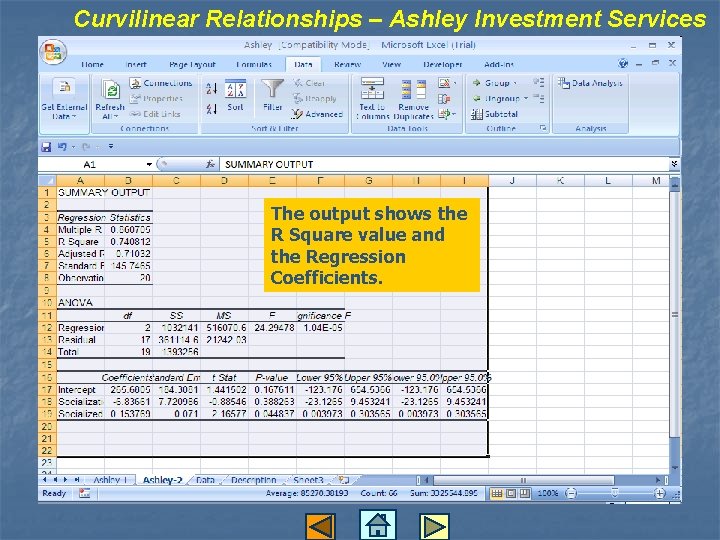This screenshot has width=720, height=540.
Task: Open the Data Validation dropdown arrow
Action: (454, 83)
